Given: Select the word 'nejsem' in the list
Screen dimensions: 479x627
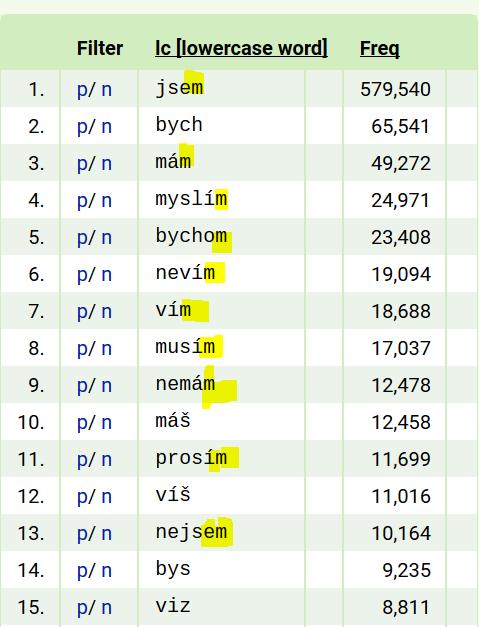Looking at the screenshot, I should click(191, 532).
